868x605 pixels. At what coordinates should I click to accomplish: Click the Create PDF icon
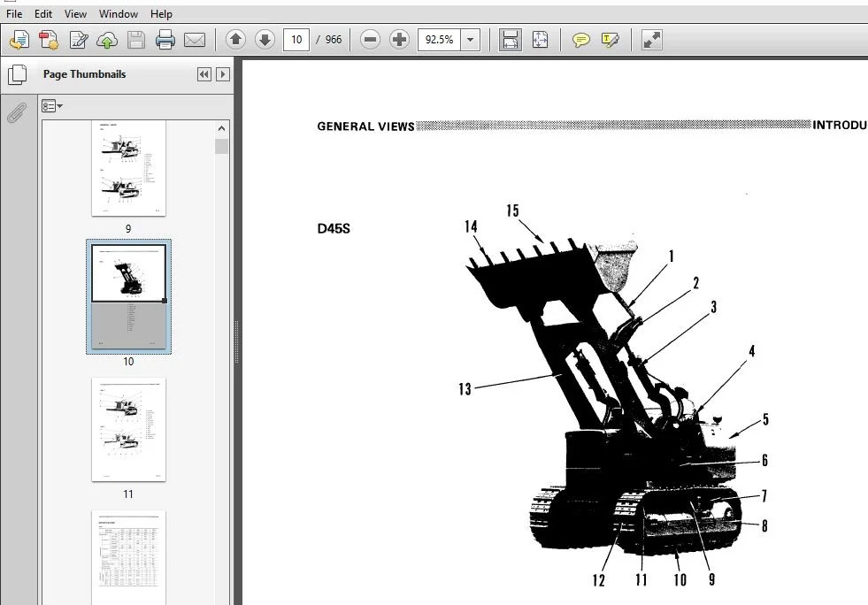49,40
